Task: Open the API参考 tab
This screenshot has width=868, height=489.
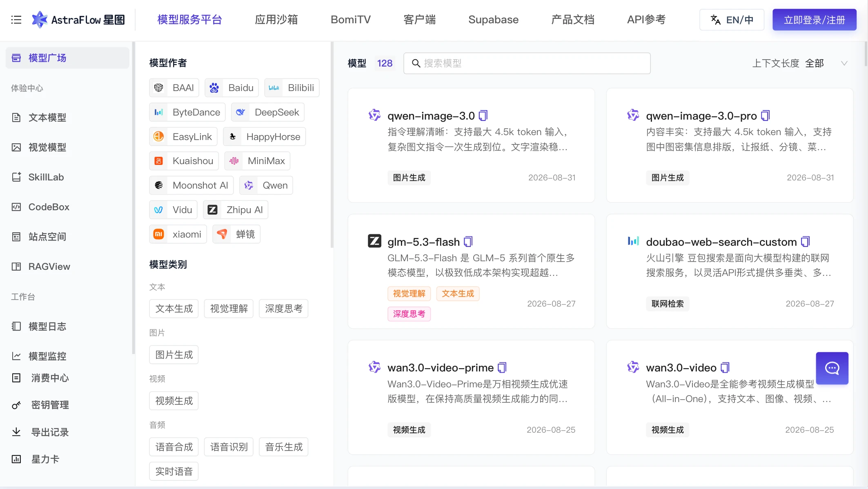Action: pyautogui.click(x=646, y=20)
